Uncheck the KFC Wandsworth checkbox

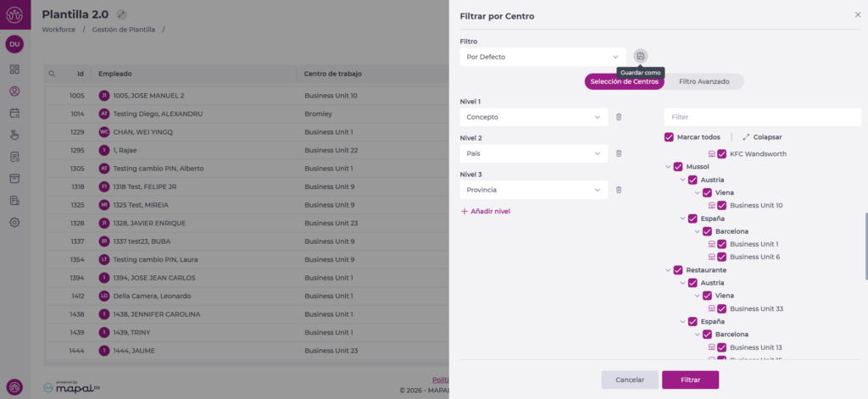click(x=722, y=154)
